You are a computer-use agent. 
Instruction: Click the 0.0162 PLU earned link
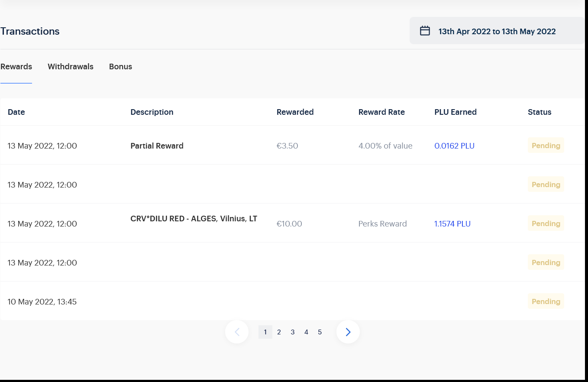pos(454,146)
